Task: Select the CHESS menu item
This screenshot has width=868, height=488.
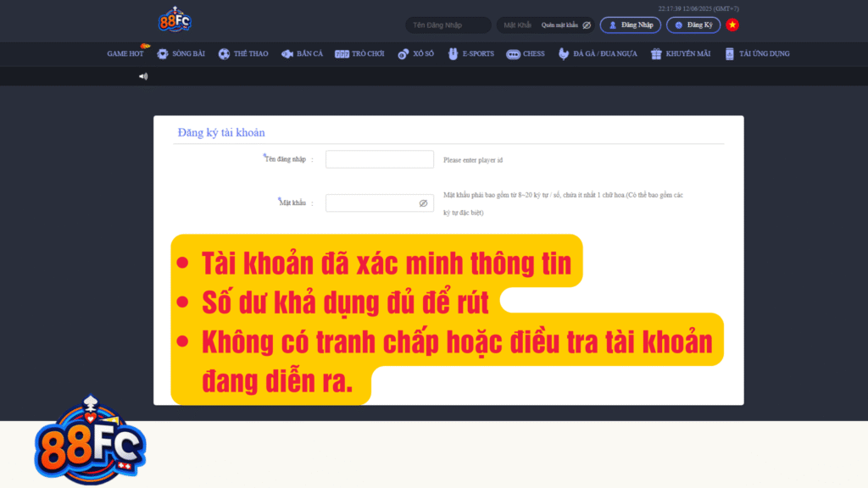Action: pos(525,53)
